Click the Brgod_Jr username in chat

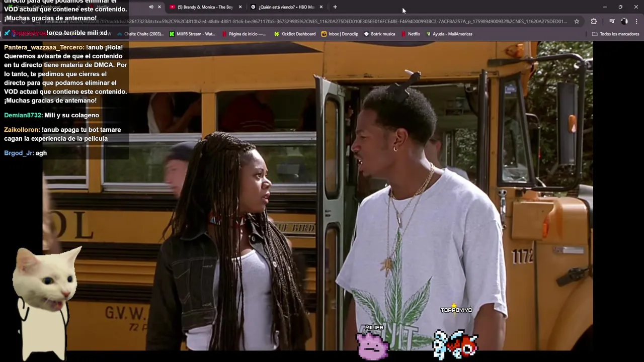18,153
